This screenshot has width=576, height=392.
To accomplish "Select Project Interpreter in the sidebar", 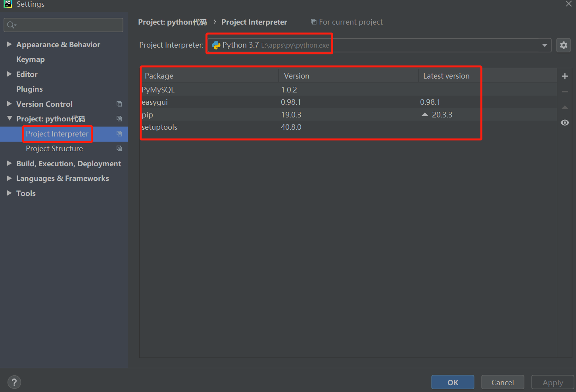I will tap(57, 134).
